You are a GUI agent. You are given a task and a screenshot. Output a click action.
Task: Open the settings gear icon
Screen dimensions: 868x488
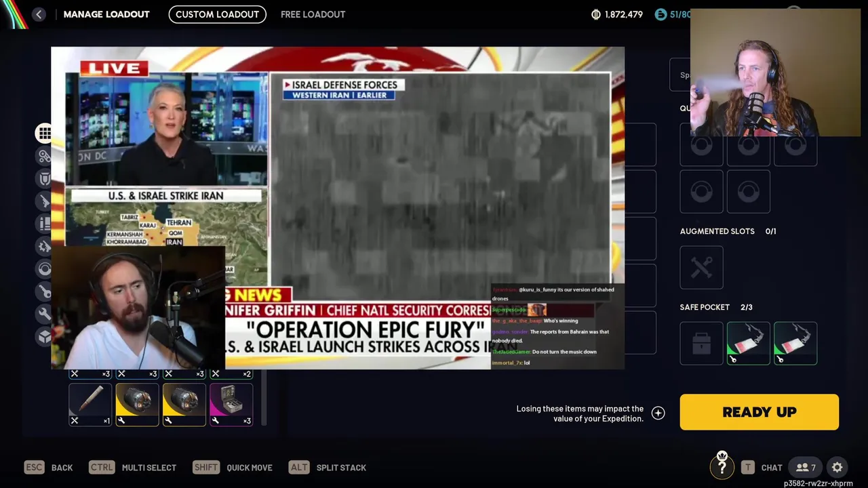tap(837, 468)
